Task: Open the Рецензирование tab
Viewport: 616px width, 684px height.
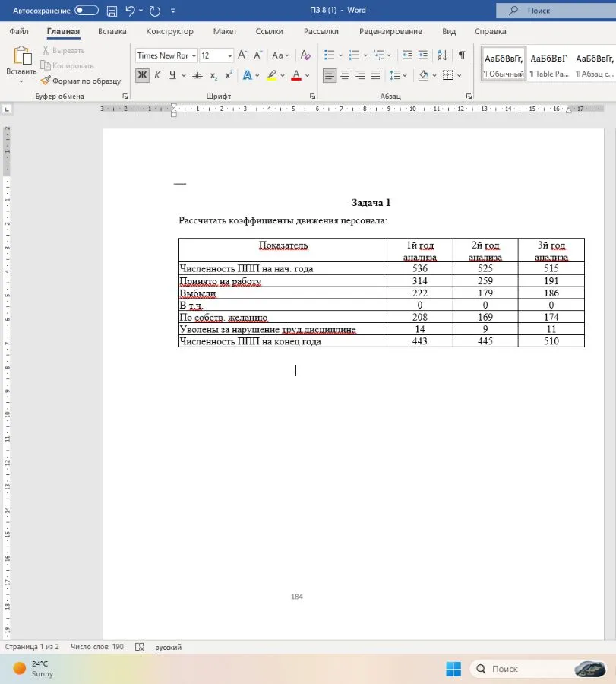Action: coord(390,31)
